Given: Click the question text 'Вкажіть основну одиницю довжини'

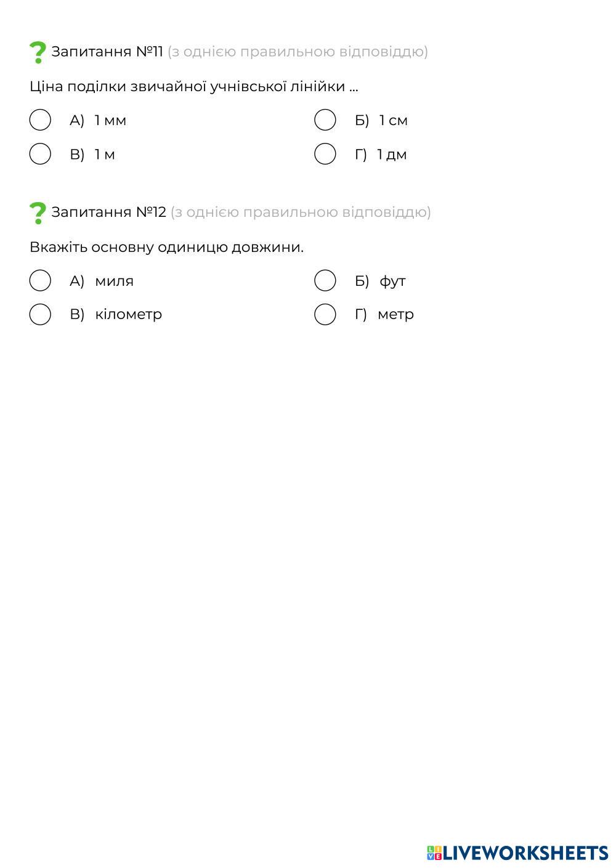Looking at the screenshot, I should [166, 247].
